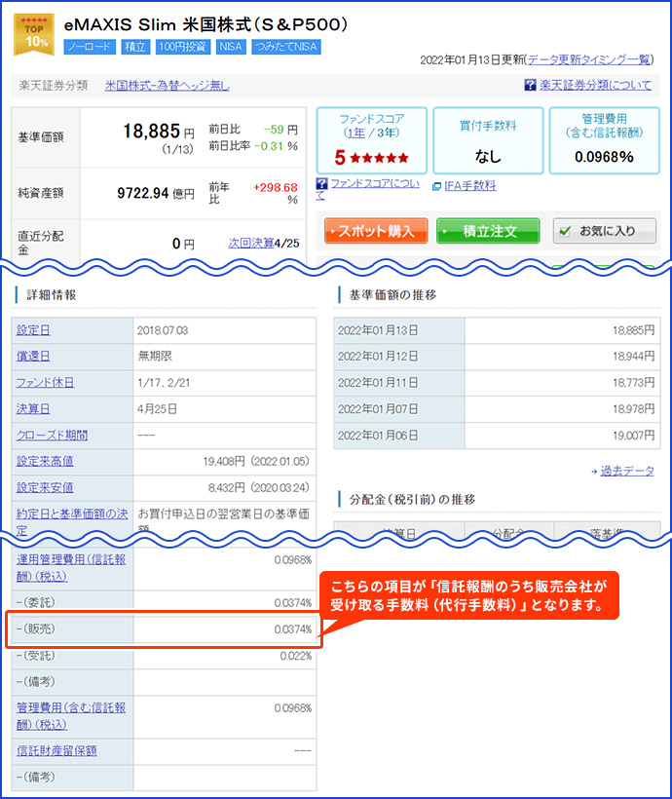Click the 積立注文 button
Image resolution: width=672 pixels, height=799 pixels.
click(488, 231)
